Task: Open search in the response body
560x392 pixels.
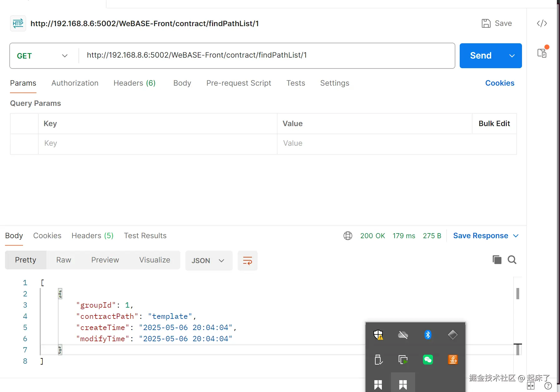Action: (512, 259)
